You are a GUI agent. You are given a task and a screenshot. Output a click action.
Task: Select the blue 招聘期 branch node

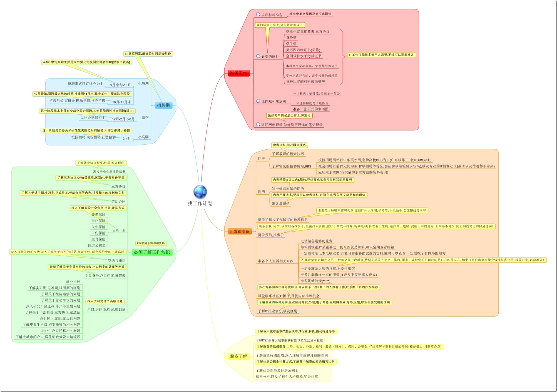[x=163, y=105]
